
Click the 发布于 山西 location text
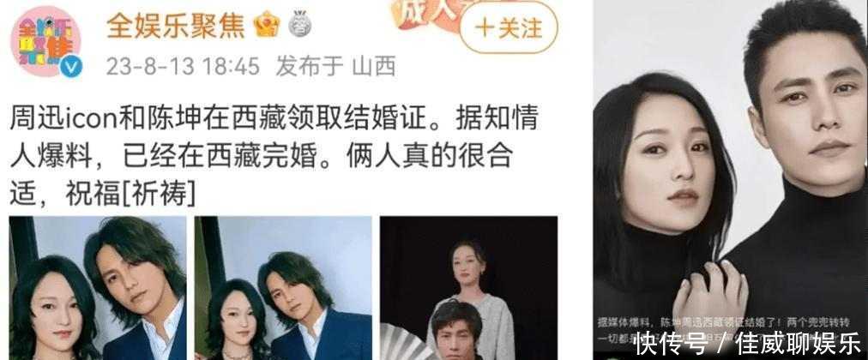coord(335,67)
